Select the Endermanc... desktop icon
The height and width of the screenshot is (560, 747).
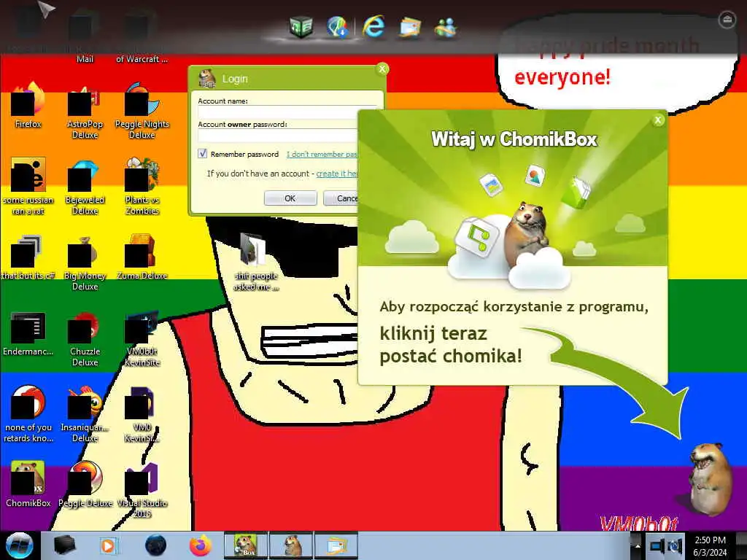28,333
